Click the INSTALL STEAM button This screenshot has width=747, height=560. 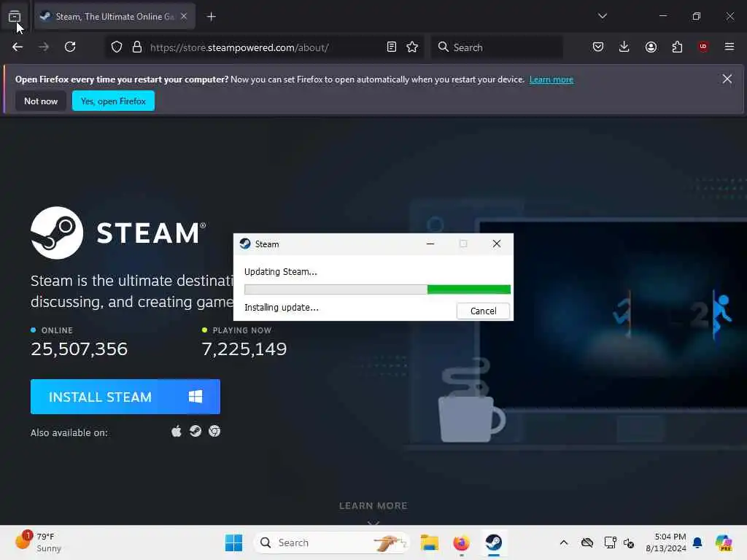pos(125,397)
